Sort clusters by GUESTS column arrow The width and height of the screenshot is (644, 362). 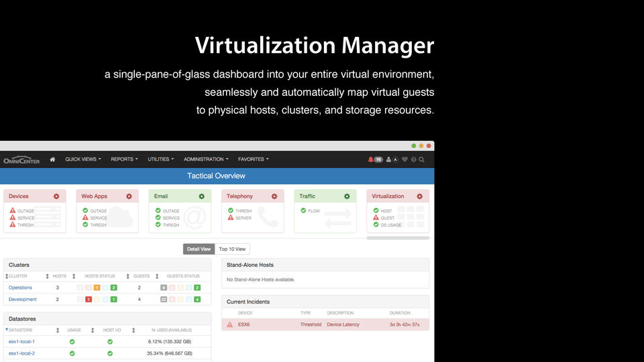point(127,276)
